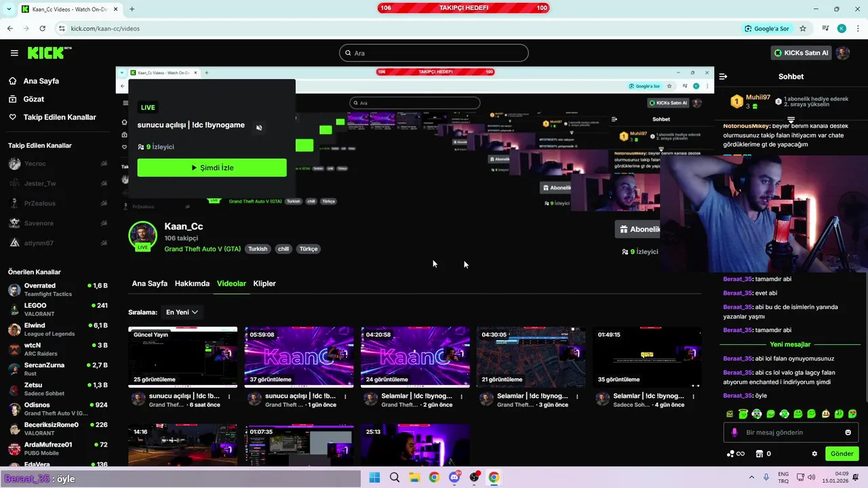The image size is (868, 488).
Task: Select the Türkçe tag
Action: click(309, 249)
